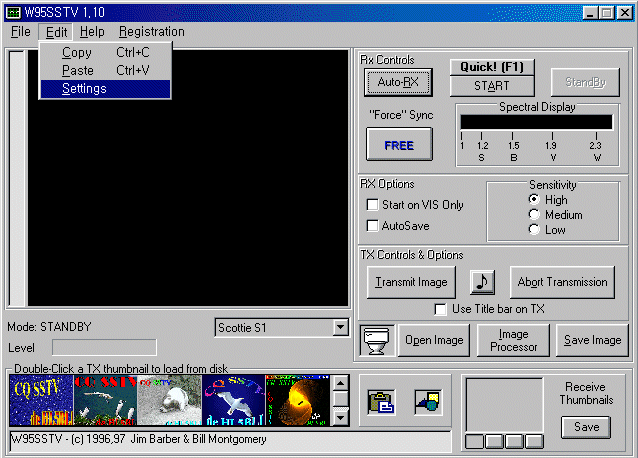The height and width of the screenshot is (458, 638).
Task: Click the clipboard paste icon button
Action: 381,402
